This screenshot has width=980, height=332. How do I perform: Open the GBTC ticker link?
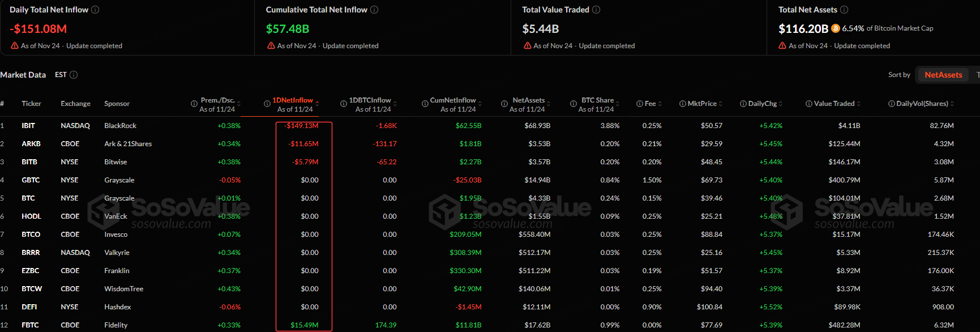click(31, 180)
